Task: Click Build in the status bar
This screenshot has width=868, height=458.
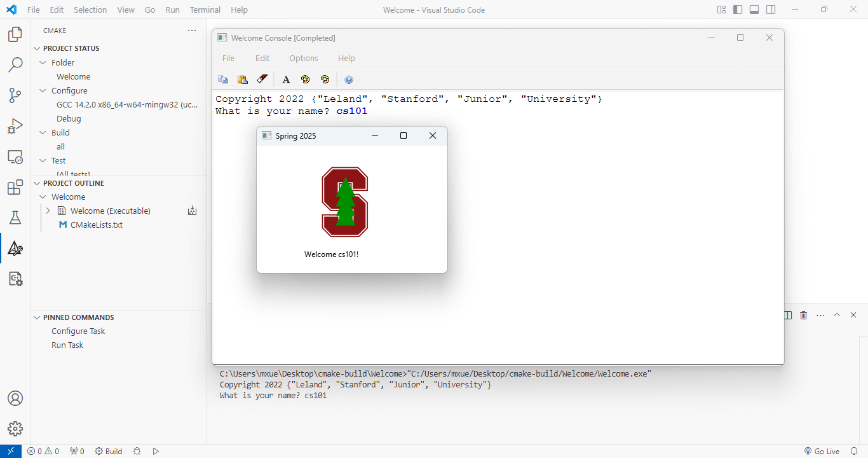Action: click(x=109, y=451)
